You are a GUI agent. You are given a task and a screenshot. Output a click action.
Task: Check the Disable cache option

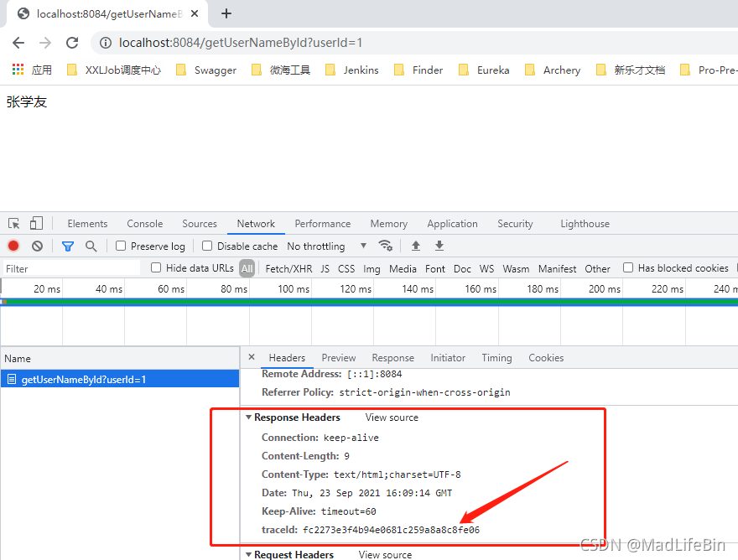(207, 246)
